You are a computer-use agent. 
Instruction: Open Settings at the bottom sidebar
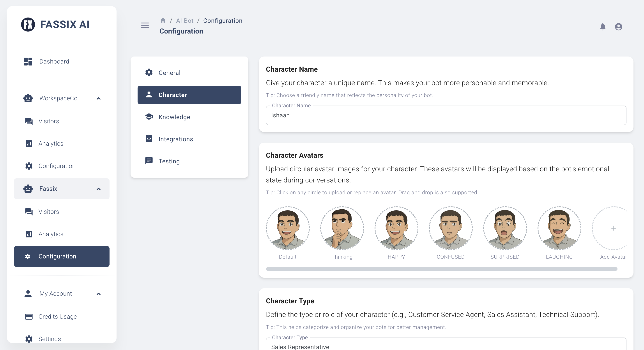point(50,339)
